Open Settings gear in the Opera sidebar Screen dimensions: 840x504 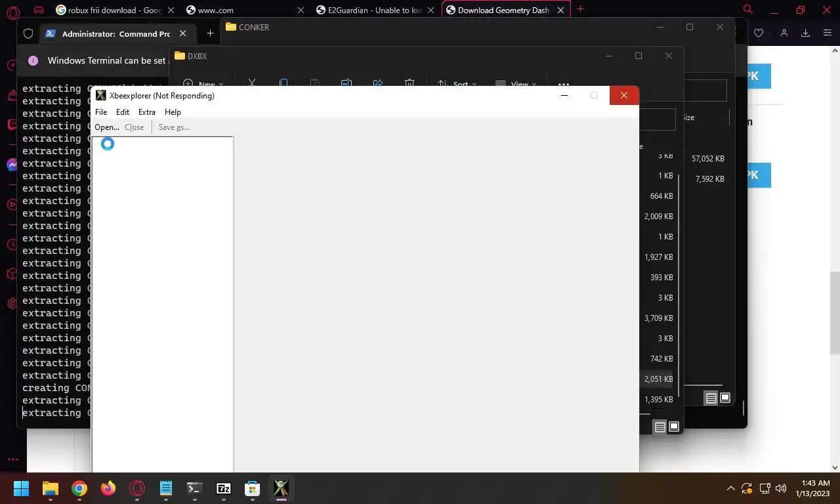(12, 303)
